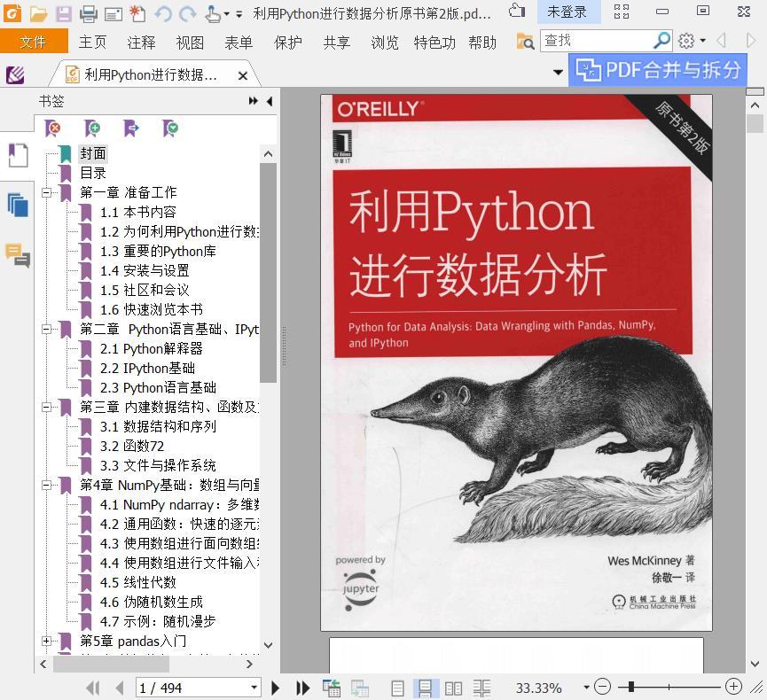Select continuous page view mode
The image size is (767, 700).
425,688
